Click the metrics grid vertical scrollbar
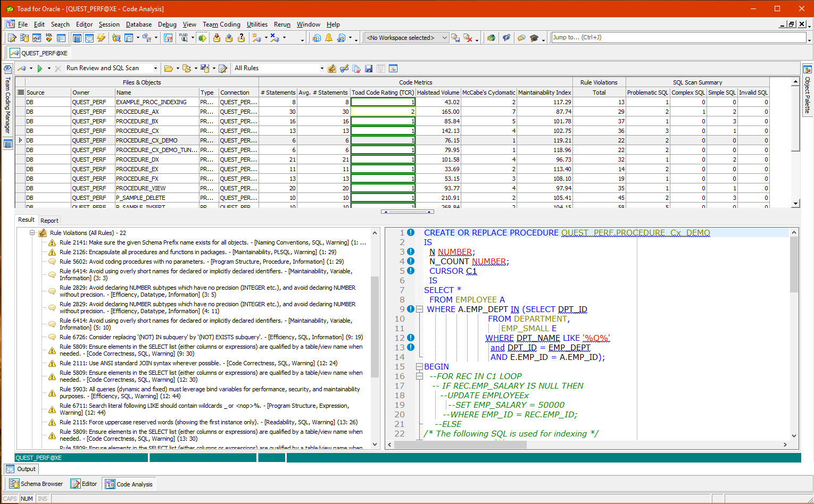The image size is (814, 504). click(795, 142)
